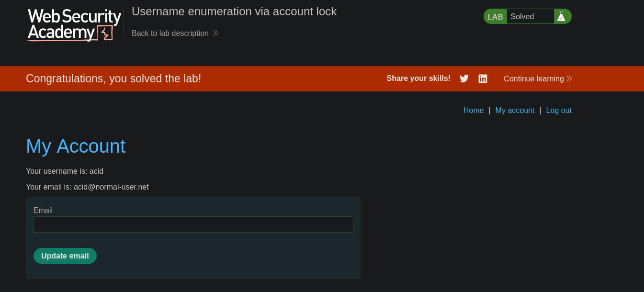Follow the Continue learning link

pyautogui.click(x=533, y=79)
